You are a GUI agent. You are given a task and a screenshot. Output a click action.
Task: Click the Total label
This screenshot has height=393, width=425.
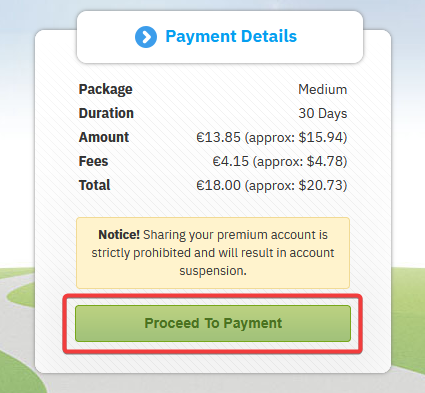pyautogui.click(x=94, y=185)
